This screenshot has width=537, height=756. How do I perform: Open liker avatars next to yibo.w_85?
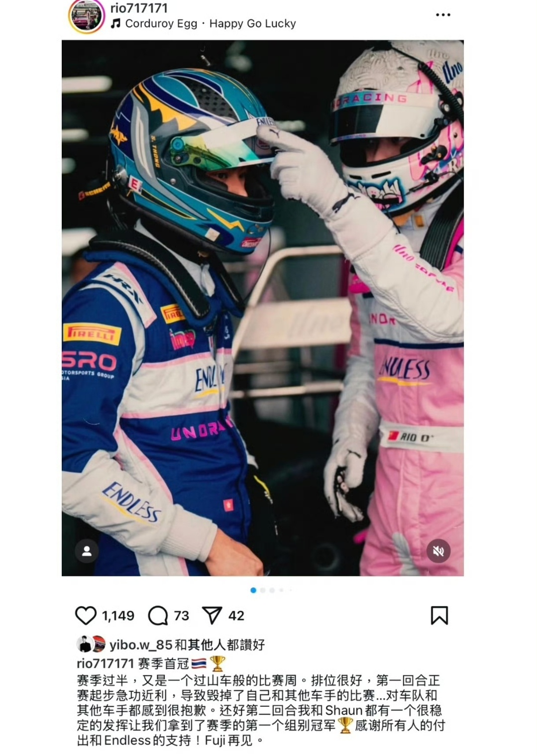[x=91, y=644]
